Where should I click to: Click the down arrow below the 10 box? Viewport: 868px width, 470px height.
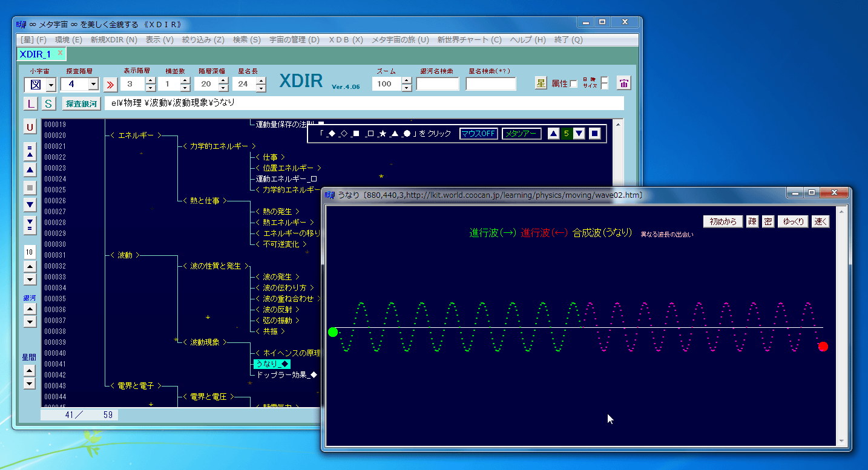point(30,279)
